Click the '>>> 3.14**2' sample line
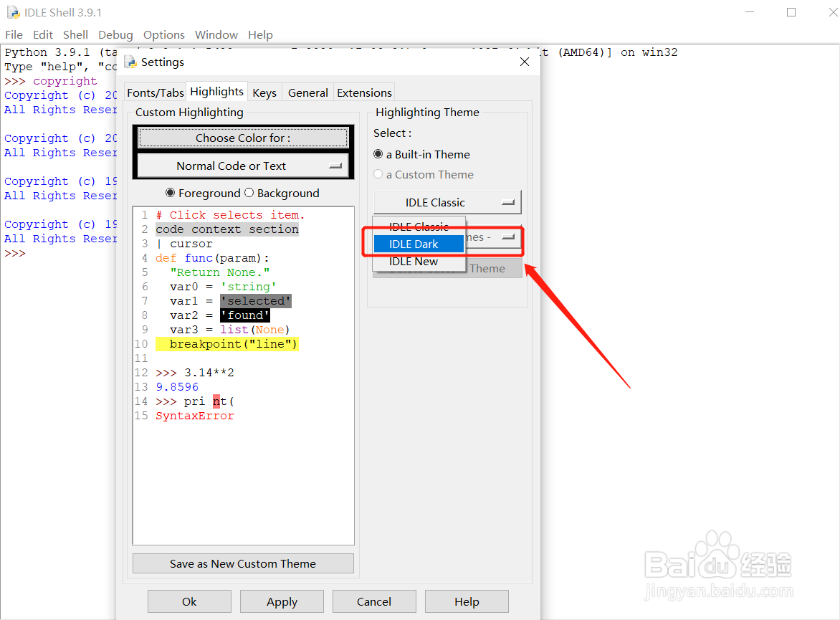 (194, 373)
